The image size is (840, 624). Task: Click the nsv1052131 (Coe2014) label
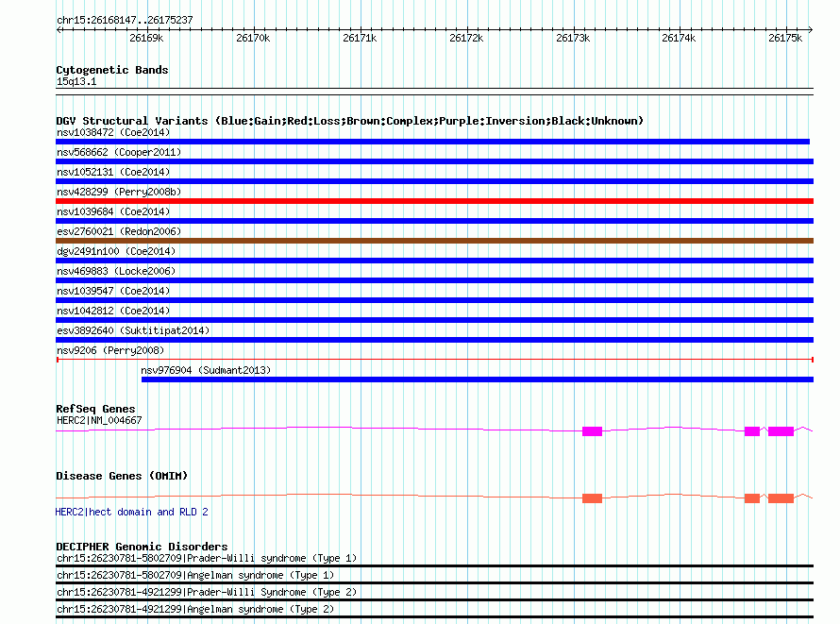point(113,172)
